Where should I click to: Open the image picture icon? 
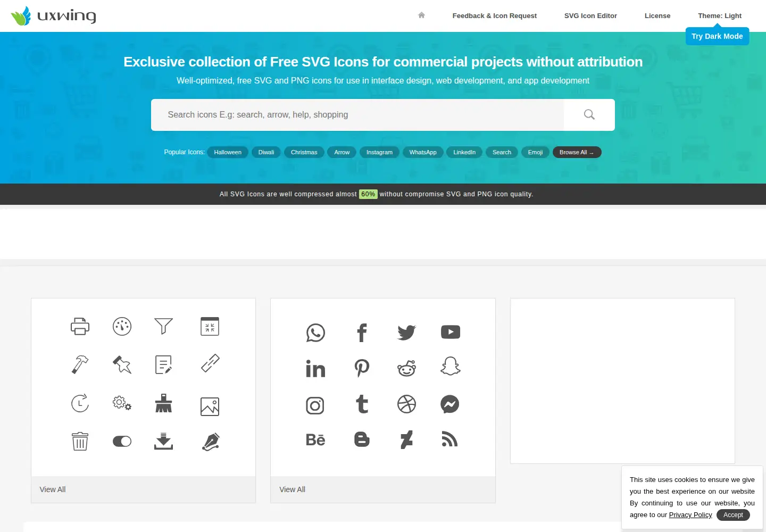pyautogui.click(x=210, y=406)
